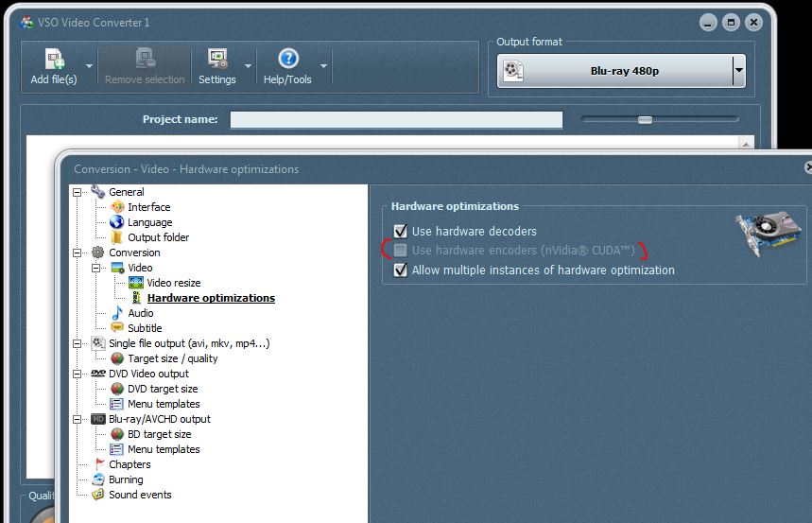Screen dimensions: 812x523
Task: Click the disabled hardware encoders CUDA checkbox
Action: coord(400,251)
